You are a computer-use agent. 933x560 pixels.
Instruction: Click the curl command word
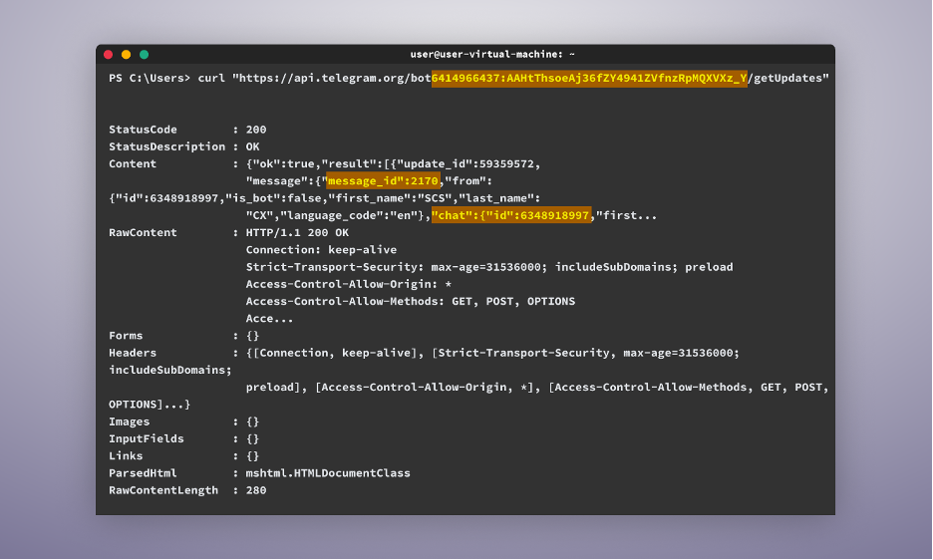point(211,78)
